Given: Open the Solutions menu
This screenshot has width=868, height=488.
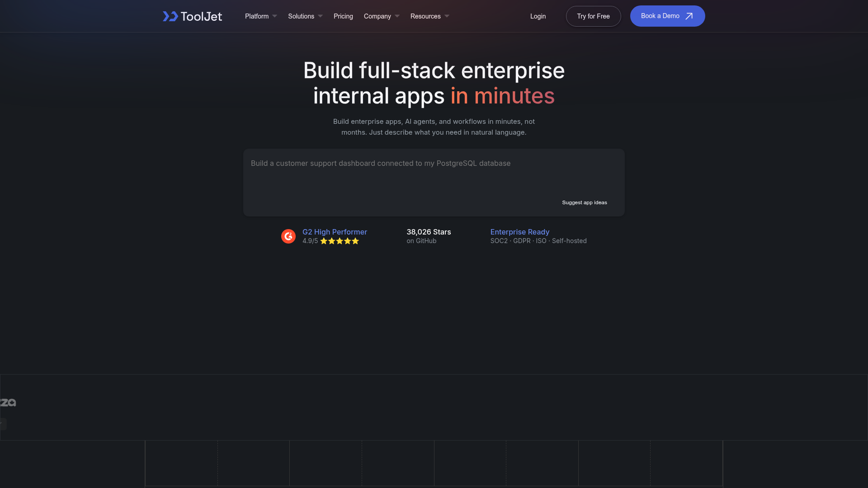Looking at the screenshot, I should pos(301,16).
